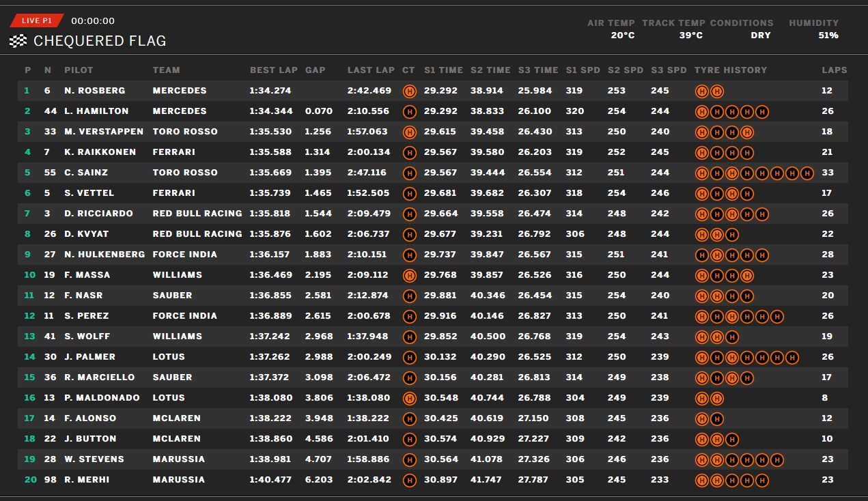Click first tyre in Hulkenberg's tyre history
Screen dimensions: 868x501
coord(701,255)
